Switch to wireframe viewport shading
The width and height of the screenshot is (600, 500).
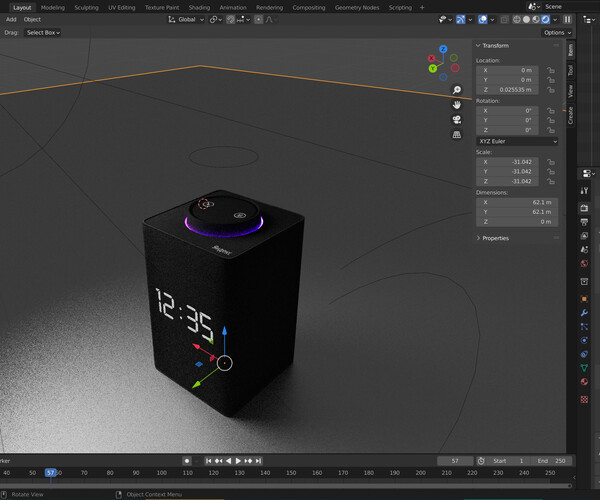pyautogui.click(x=517, y=20)
